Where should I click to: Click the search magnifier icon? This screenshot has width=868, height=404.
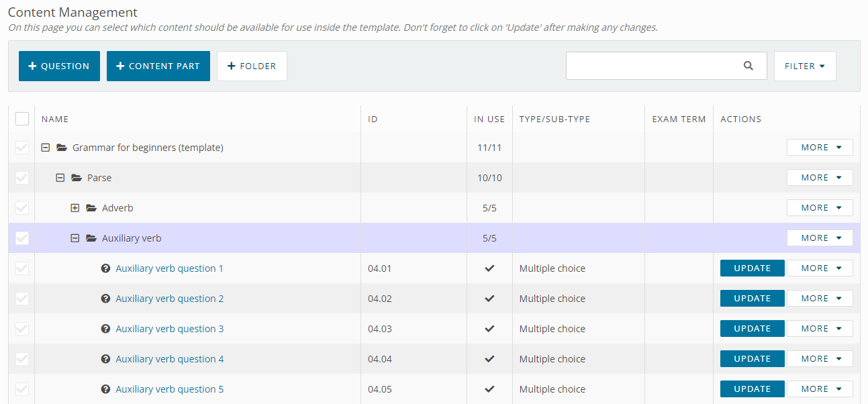click(749, 66)
